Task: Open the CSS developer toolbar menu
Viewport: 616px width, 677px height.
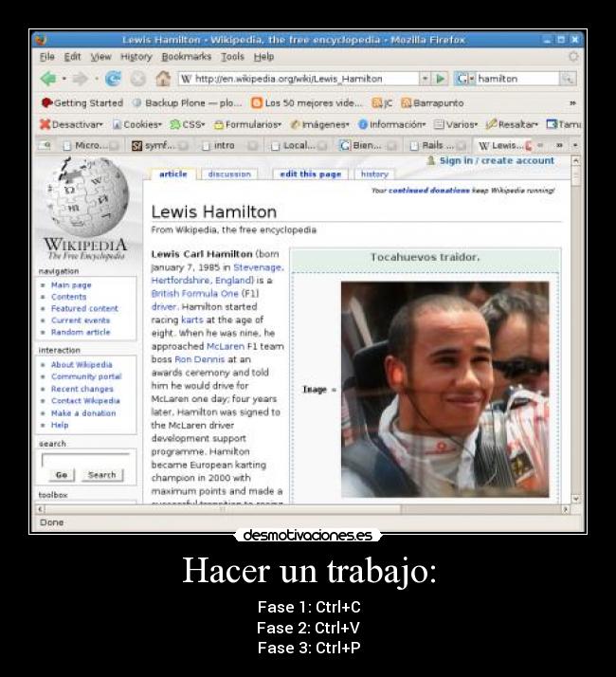Action: tap(187, 124)
